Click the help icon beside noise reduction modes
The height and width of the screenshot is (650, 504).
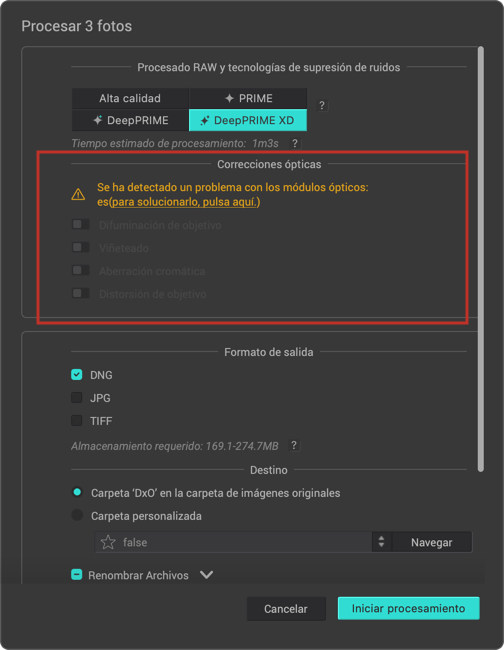pyautogui.click(x=322, y=106)
